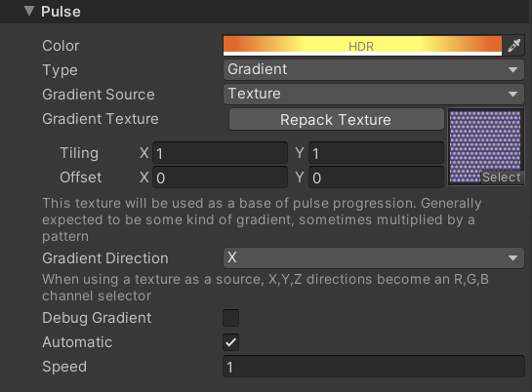Click the Gradient Source property label
The image size is (532, 392).
tap(99, 95)
